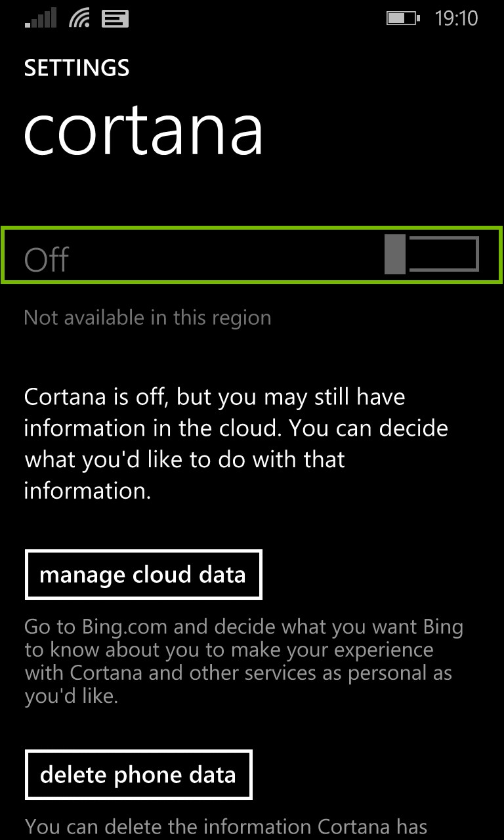This screenshot has height=840, width=504.
Task: Click the clock showing 19:10
Action: 458,18
